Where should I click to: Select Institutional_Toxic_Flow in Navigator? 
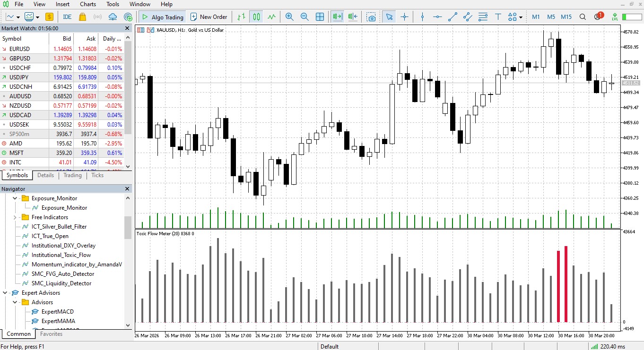61,255
